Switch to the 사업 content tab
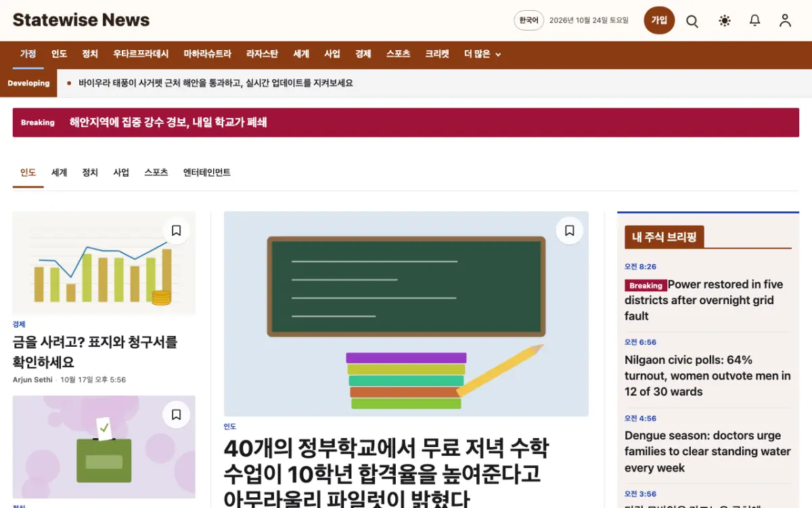The height and width of the screenshot is (508, 812). 121,173
